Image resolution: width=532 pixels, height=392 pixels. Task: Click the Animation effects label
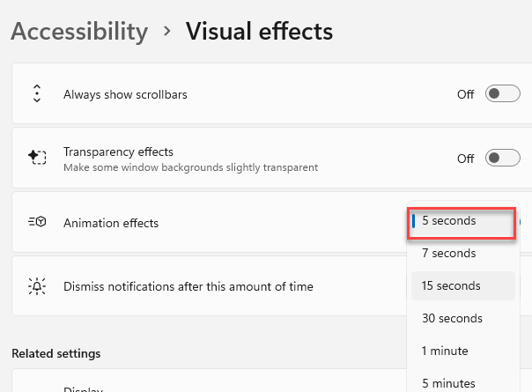[111, 223]
